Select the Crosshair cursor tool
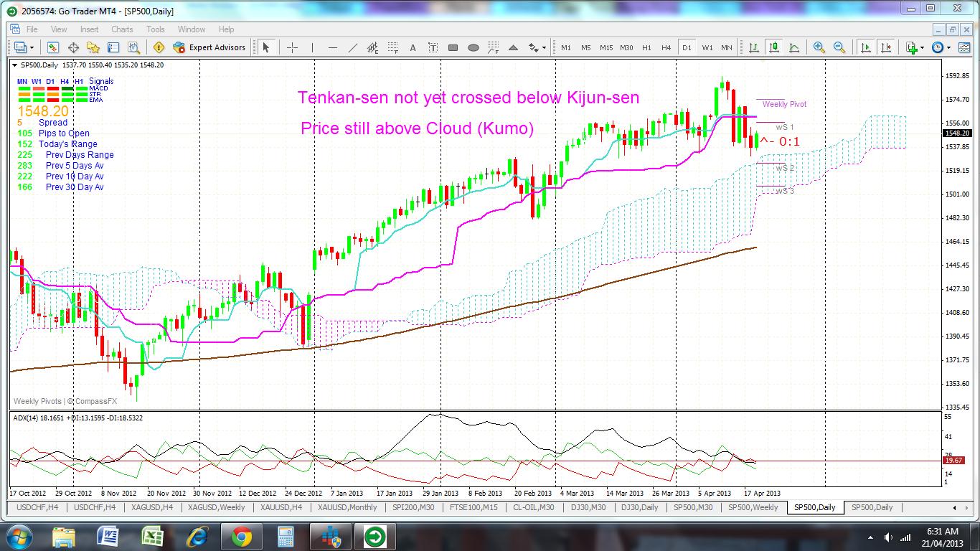980x551 pixels. click(x=291, y=47)
